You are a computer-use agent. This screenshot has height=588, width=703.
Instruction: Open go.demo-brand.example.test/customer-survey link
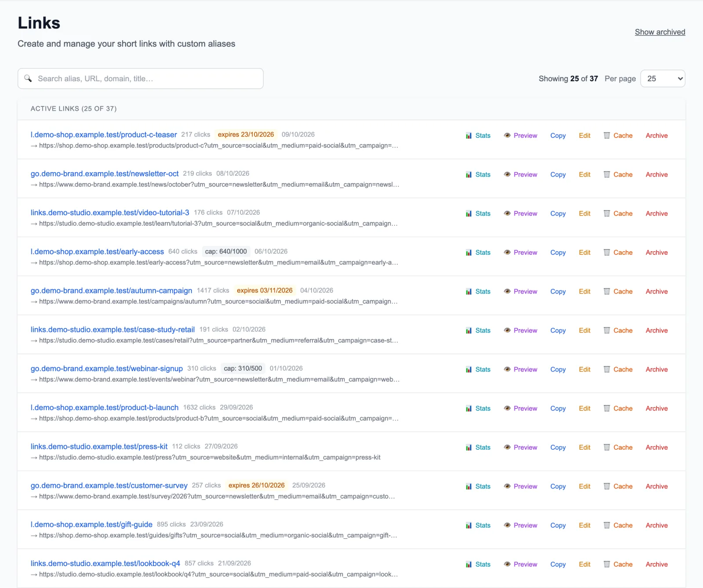109,486
